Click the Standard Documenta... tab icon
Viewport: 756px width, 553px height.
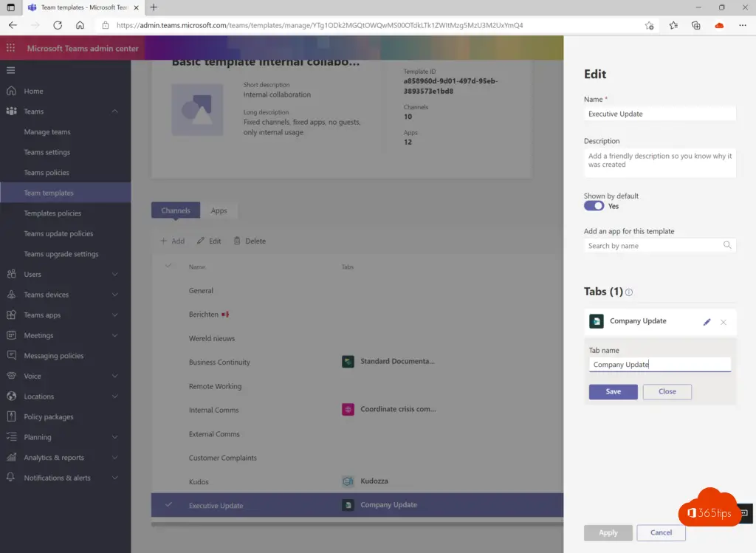coord(348,361)
